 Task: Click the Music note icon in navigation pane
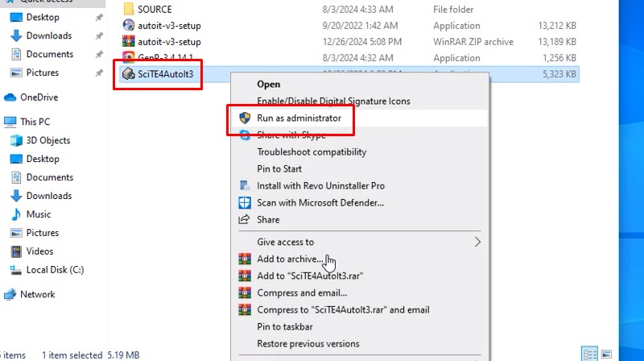tap(16, 214)
